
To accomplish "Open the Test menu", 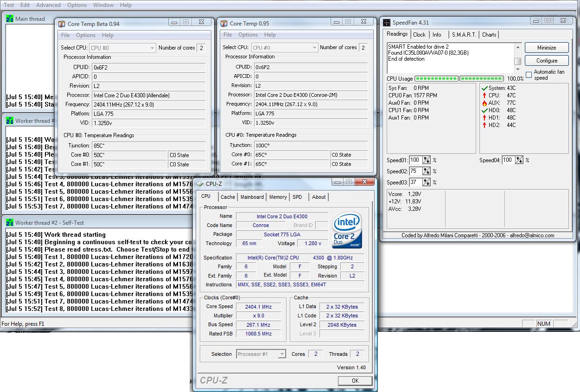I will (x=9, y=5).
